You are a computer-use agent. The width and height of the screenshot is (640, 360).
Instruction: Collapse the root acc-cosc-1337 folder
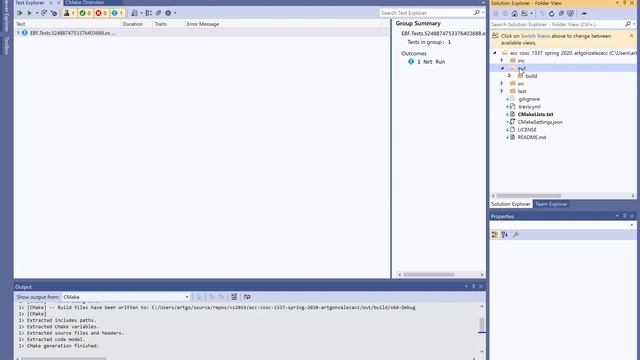tap(495, 53)
